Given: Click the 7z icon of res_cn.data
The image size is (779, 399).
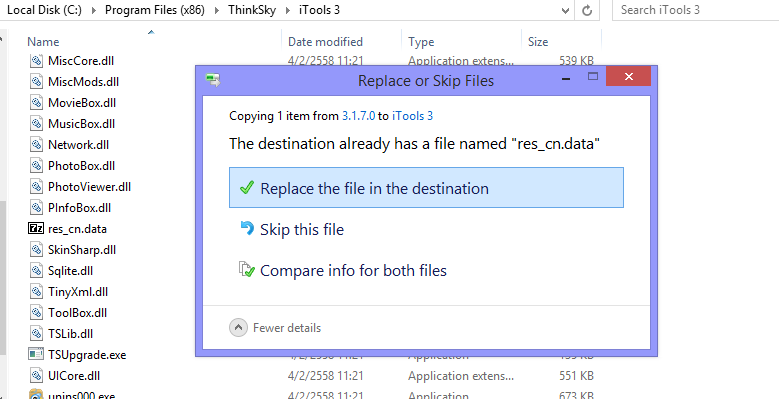Looking at the screenshot, I should click(x=36, y=229).
